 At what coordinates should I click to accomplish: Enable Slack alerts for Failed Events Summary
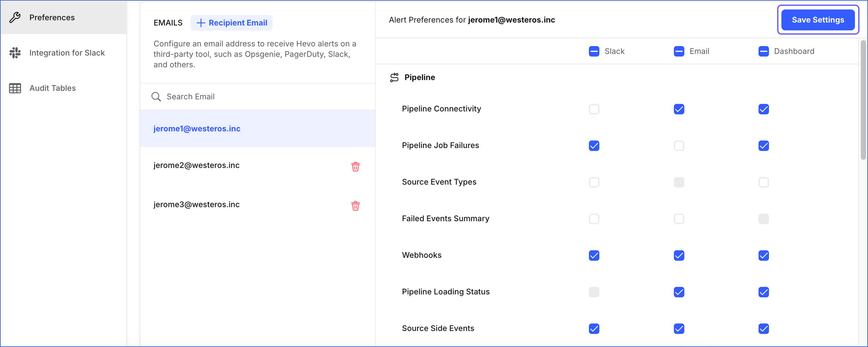[x=594, y=219]
